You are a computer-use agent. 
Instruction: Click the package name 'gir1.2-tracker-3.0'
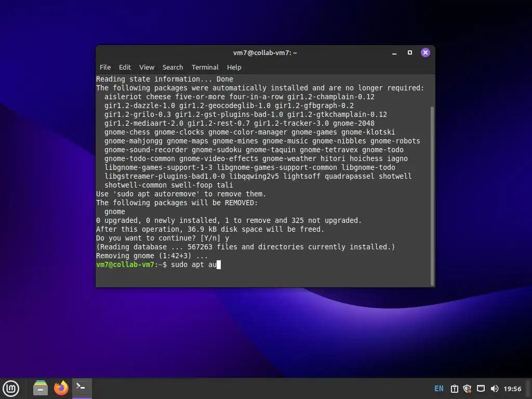pyautogui.click(x=291, y=123)
